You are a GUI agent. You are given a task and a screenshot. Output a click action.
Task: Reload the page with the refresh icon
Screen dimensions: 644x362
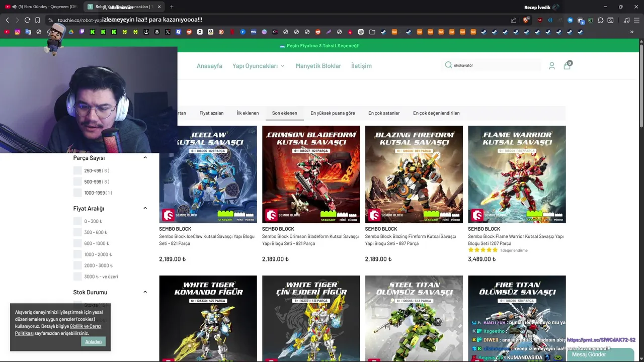click(x=27, y=20)
